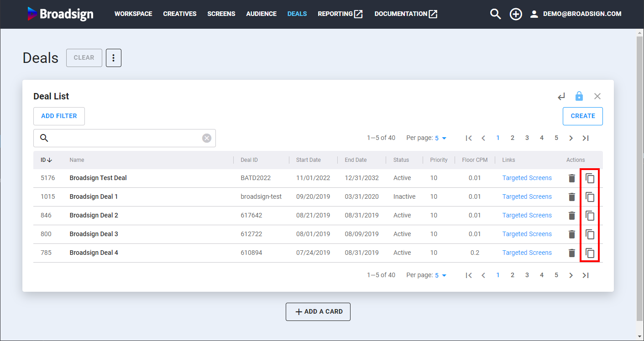Open Targeted Screens for Broadsign Deal 1

[527, 197]
